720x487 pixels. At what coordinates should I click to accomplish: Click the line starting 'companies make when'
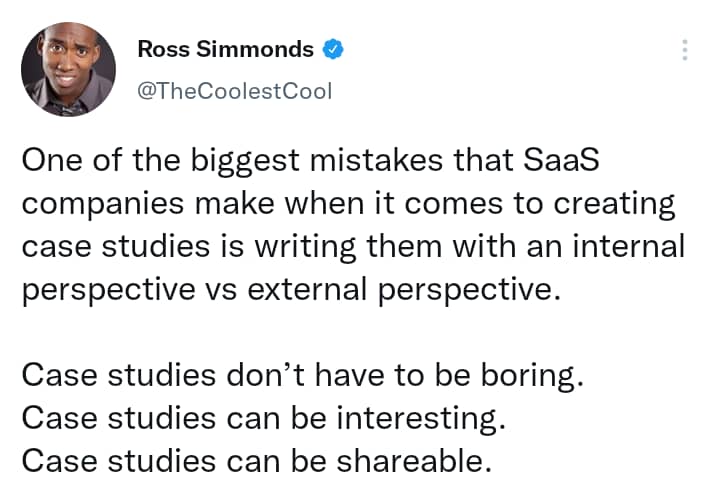[x=349, y=204]
